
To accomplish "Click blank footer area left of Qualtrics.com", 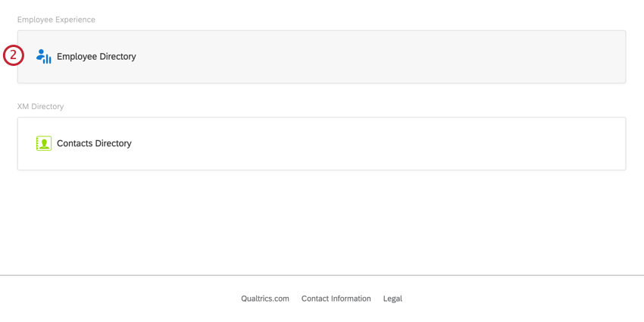I will 114,299.
